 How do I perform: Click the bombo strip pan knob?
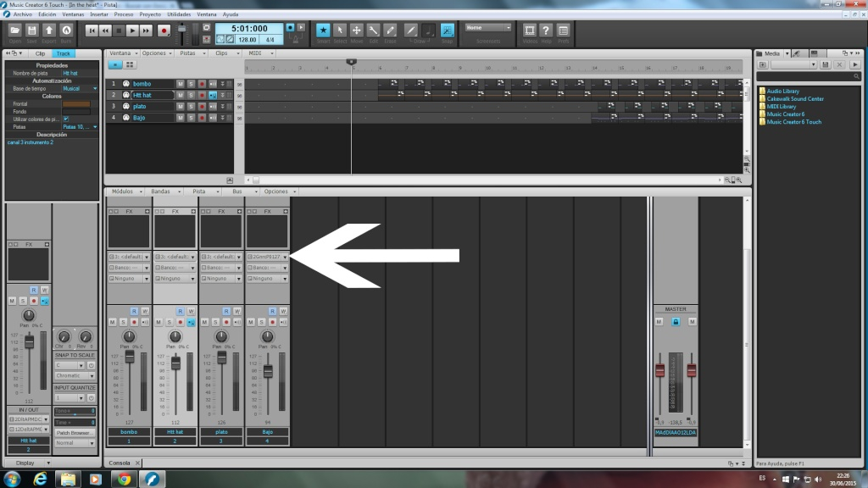coord(129,335)
